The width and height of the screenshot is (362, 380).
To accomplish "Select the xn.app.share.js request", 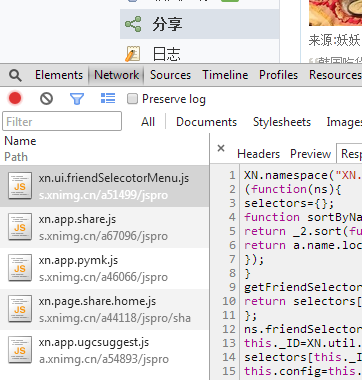I will click(x=105, y=227).
